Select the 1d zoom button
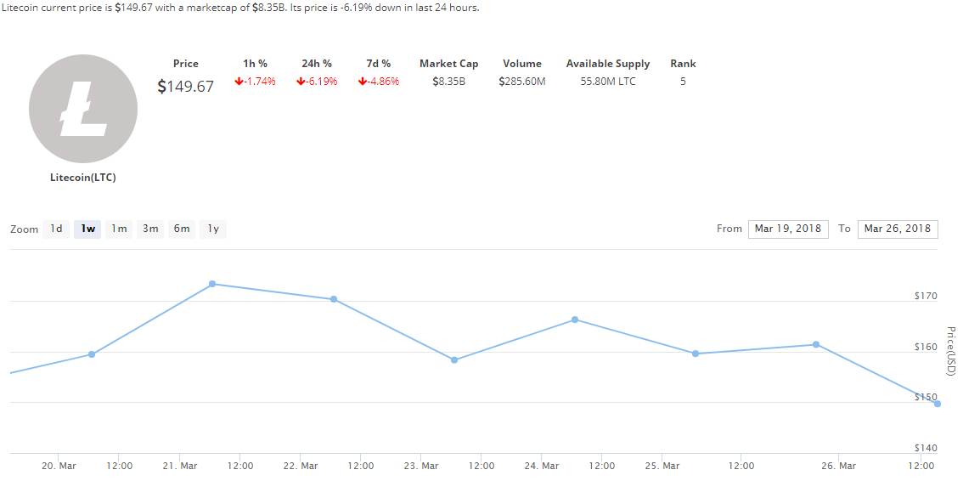 [x=56, y=229]
